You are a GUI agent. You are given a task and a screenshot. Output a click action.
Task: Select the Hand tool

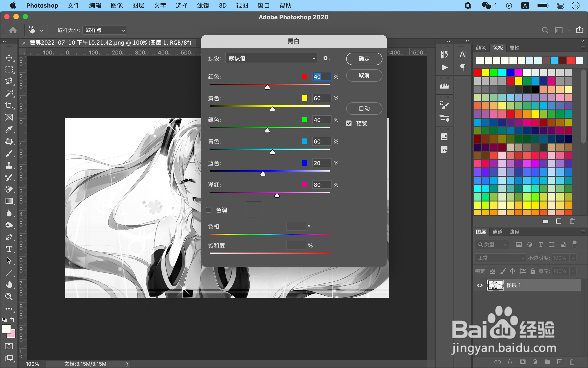[x=9, y=285]
